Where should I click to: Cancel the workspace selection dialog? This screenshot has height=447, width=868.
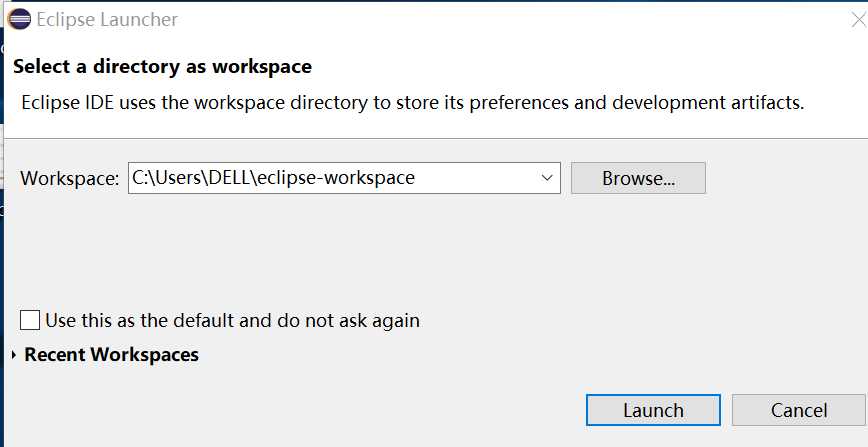(x=799, y=410)
